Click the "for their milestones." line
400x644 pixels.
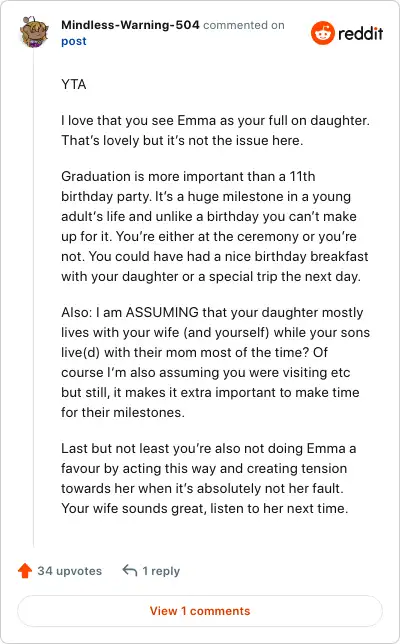tap(123, 412)
